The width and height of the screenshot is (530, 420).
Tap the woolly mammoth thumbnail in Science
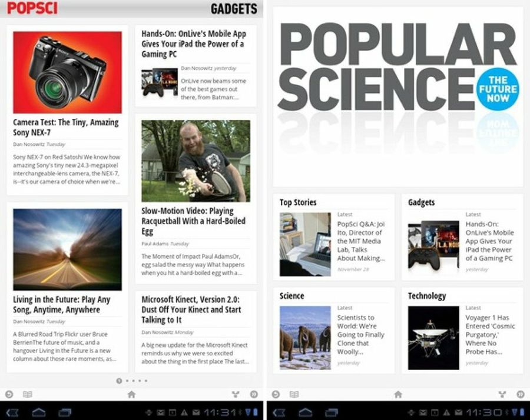[305, 338]
